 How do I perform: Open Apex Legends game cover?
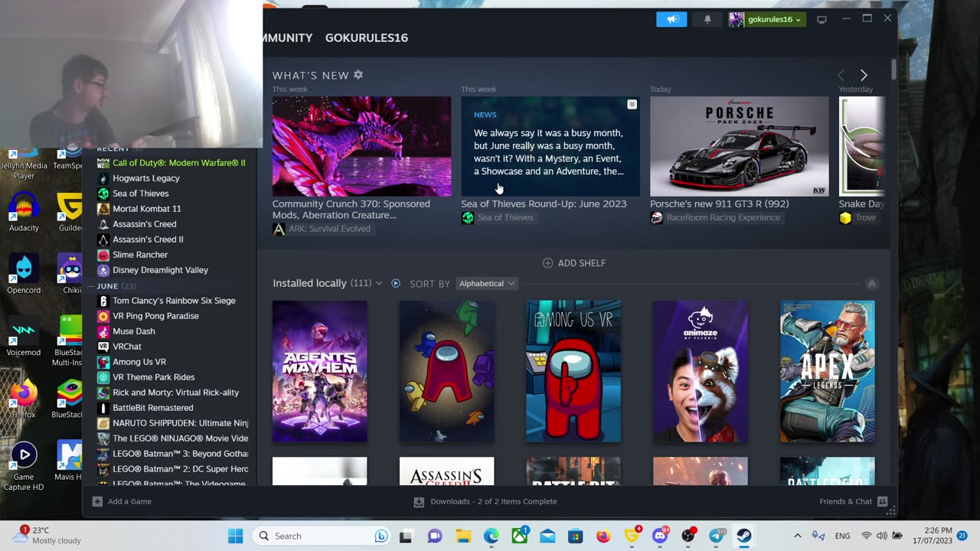click(x=828, y=371)
